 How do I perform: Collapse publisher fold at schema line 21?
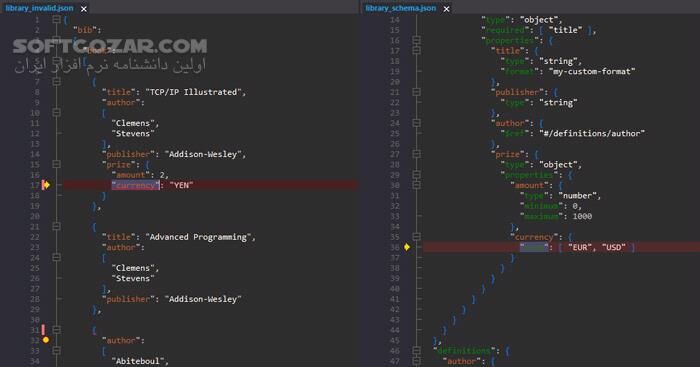coord(416,92)
